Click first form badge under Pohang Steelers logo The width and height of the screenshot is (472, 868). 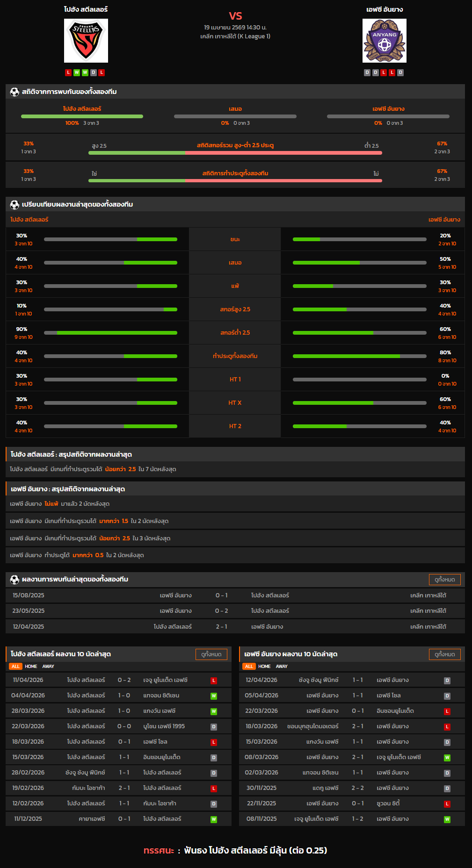tap(68, 72)
